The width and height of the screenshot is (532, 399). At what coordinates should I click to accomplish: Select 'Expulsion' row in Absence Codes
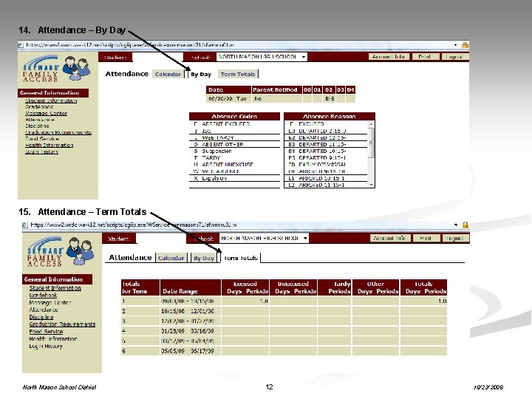pos(234,179)
